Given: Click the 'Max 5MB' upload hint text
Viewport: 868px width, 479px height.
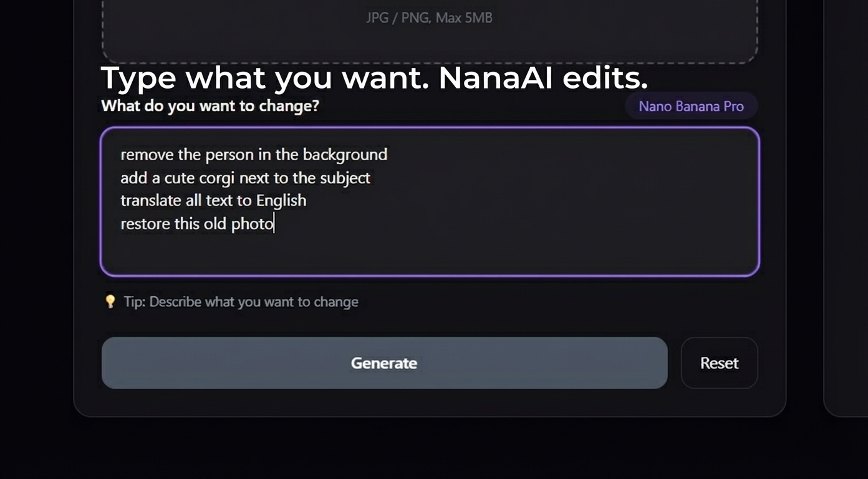Looking at the screenshot, I should point(464,17).
